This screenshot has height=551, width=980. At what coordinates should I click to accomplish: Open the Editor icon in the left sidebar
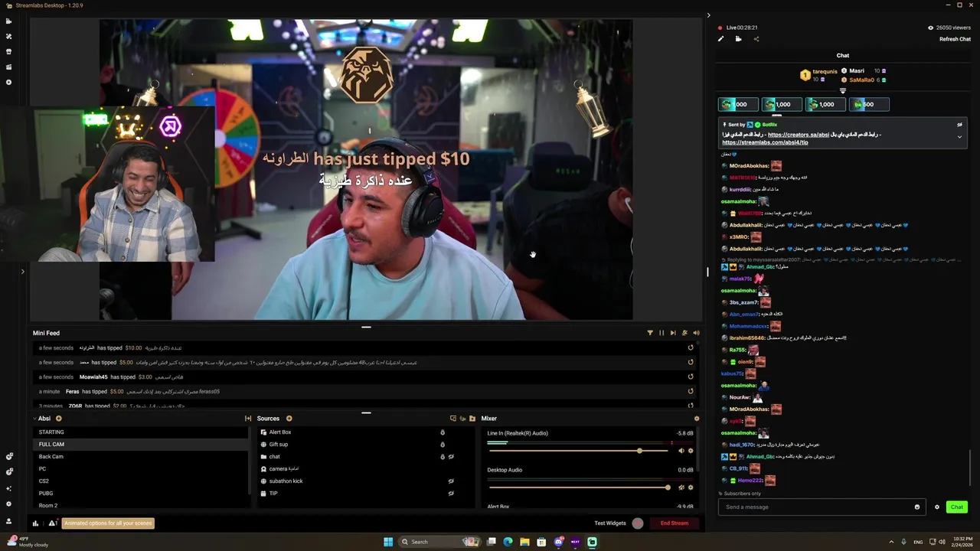click(x=9, y=21)
